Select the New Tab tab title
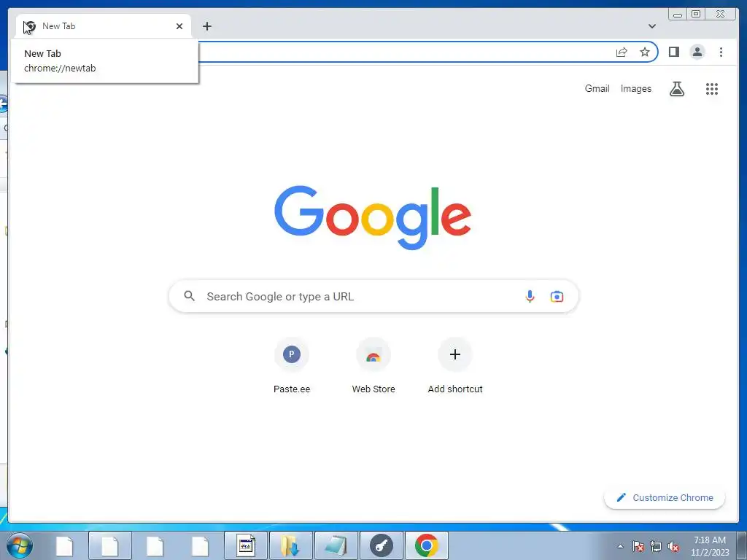 (58, 26)
